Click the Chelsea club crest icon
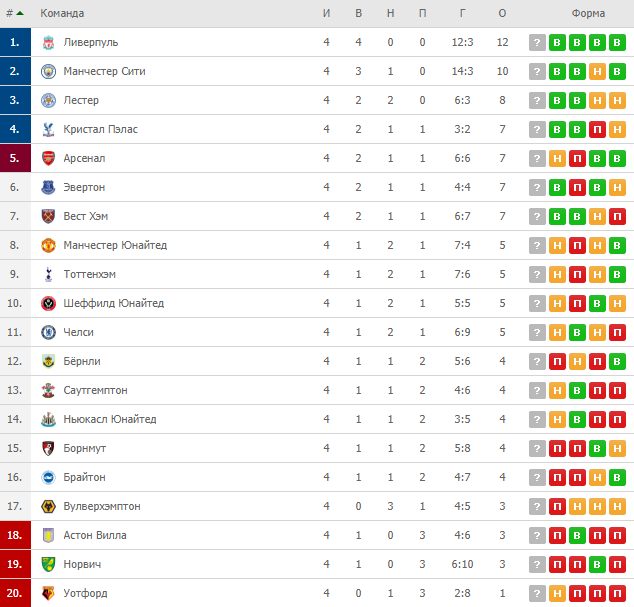The width and height of the screenshot is (634, 607). pyautogui.click(x=48, y=332)
